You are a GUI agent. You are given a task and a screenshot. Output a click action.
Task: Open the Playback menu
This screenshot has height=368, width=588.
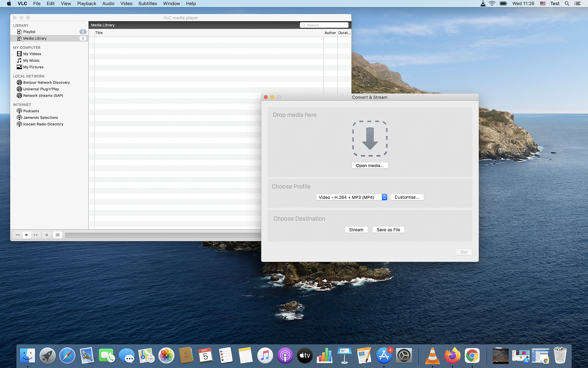(86, 4)
